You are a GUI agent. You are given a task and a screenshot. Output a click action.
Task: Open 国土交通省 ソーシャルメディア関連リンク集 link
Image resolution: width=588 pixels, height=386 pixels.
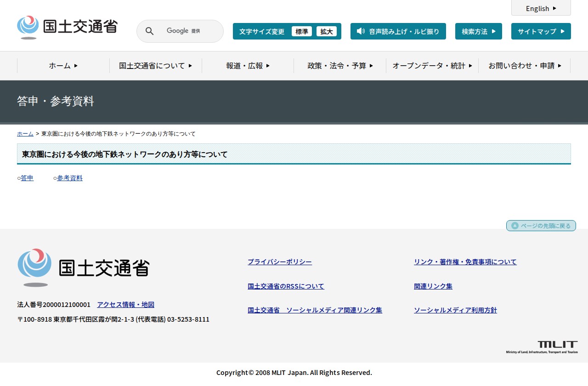315,310
